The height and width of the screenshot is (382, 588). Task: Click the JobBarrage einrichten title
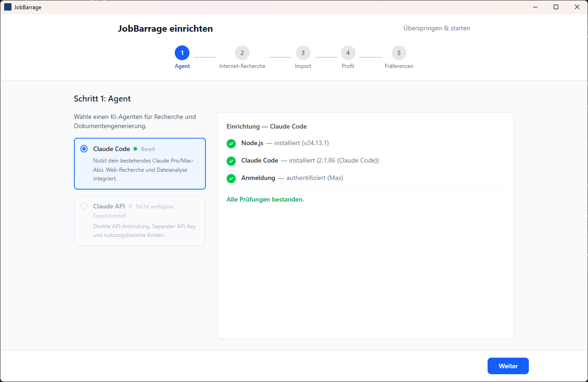coord(165,28)
